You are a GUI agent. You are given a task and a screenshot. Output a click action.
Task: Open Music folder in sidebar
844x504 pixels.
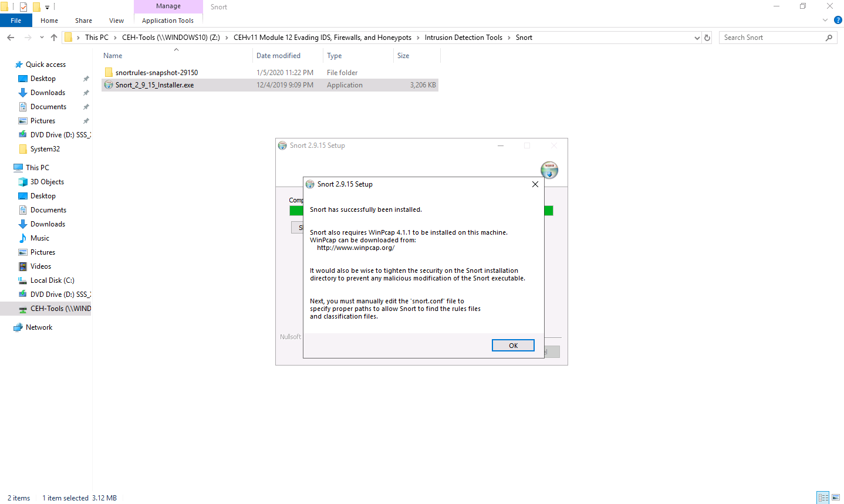40,238
